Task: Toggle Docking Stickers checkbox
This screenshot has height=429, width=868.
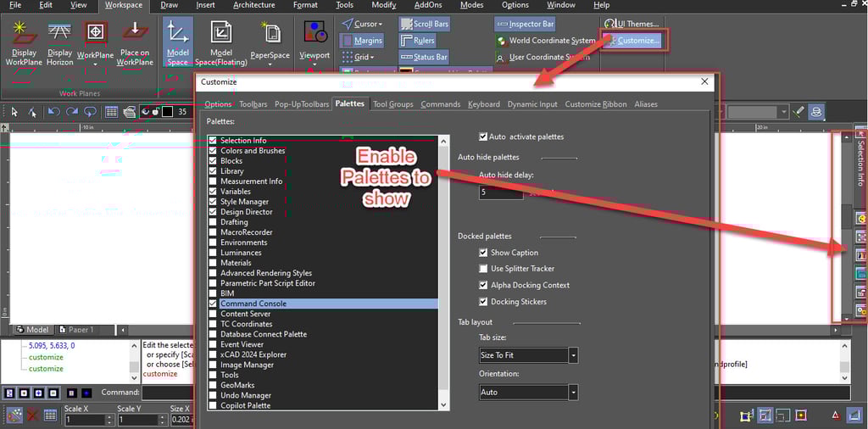Action: click(x=483, y=302)
